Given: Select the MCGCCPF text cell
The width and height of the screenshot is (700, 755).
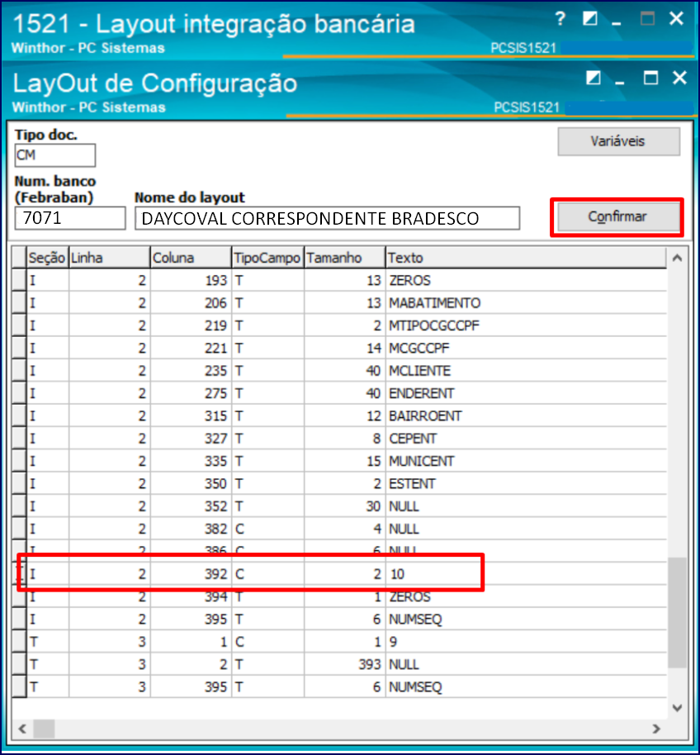Looking at the screenshot, I should click(x=527, y=348).
